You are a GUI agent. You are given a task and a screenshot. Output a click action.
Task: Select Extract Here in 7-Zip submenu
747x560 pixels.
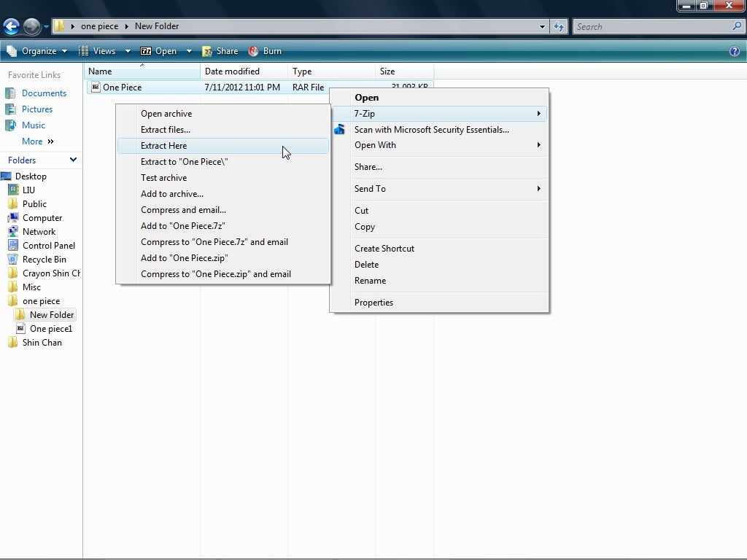coord(164,146)
